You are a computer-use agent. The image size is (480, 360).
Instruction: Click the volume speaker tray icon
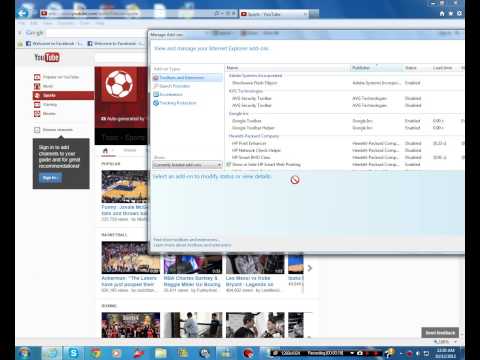[x=418, y=353]
